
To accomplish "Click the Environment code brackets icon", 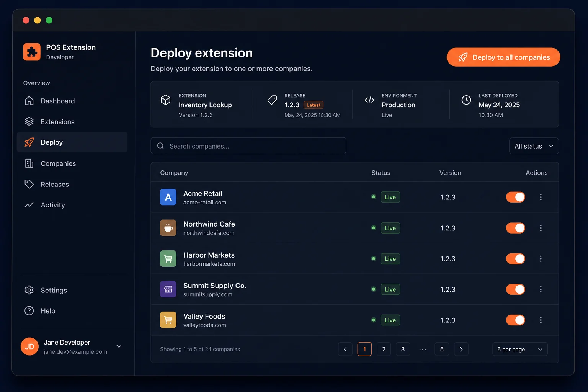I will [x=369, y=100].
